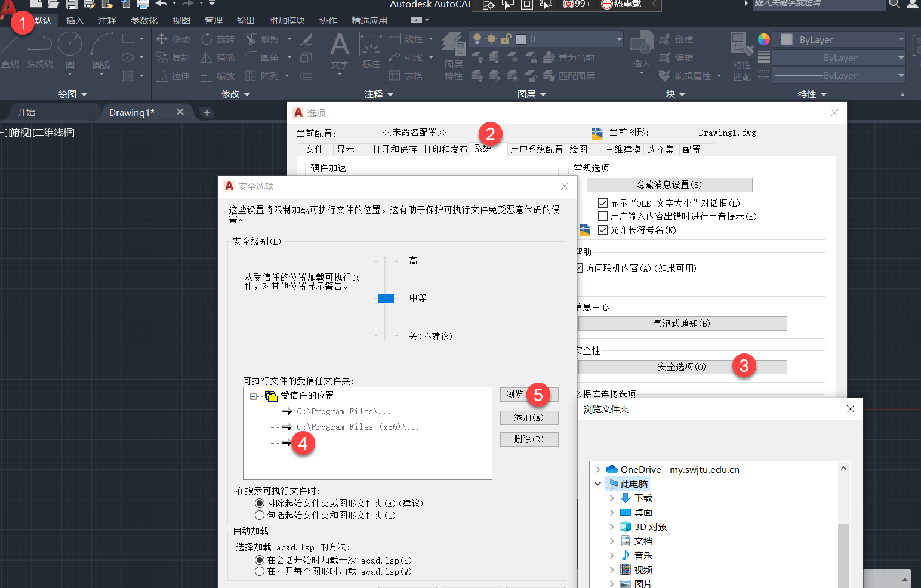
Task: Select 在会话开始时加载一次 acad.lsp radio
Action: [260, 561]
